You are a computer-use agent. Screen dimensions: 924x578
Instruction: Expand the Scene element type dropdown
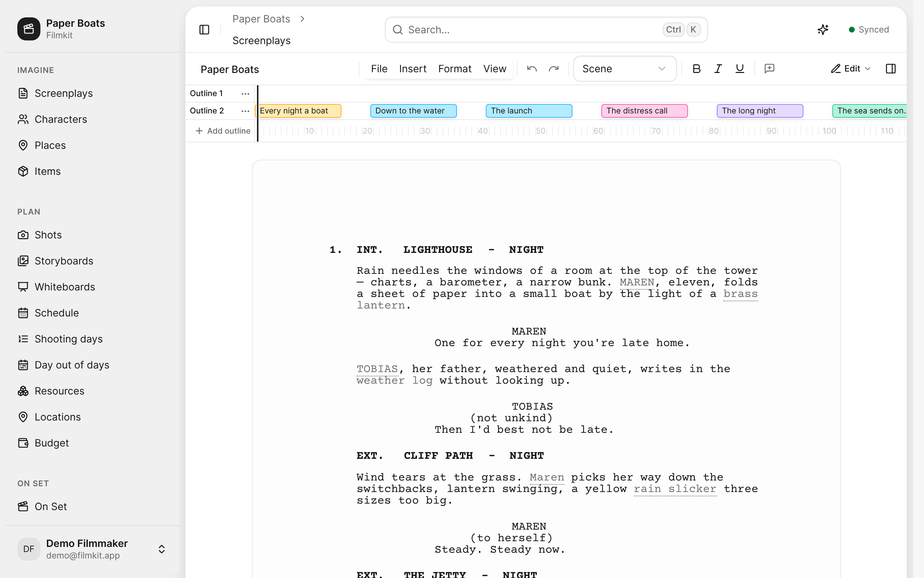[x=625, y=69]
